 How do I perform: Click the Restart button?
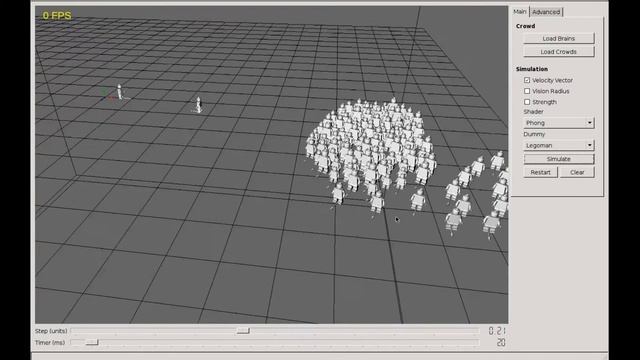point(540,172)
